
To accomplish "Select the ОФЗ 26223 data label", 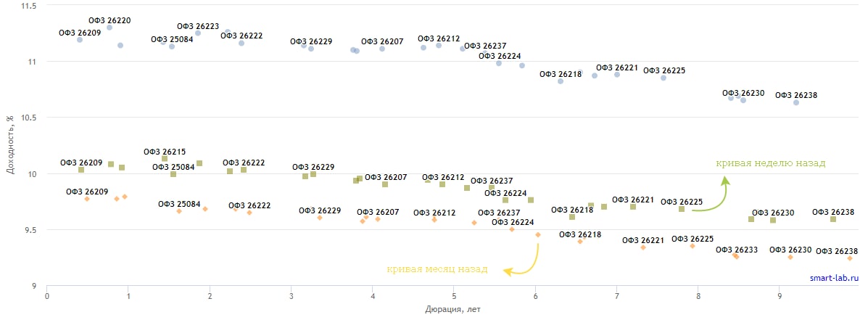I will pos(198,26).
